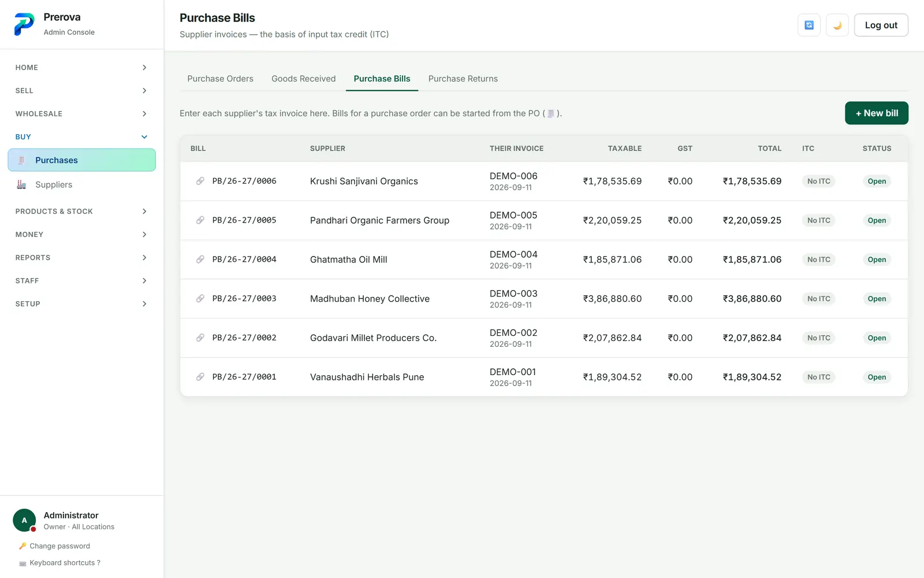Click the Purchases receipt icon in sidebar
This screenshot has height=578, width=924.
click(x=21, y=160)
